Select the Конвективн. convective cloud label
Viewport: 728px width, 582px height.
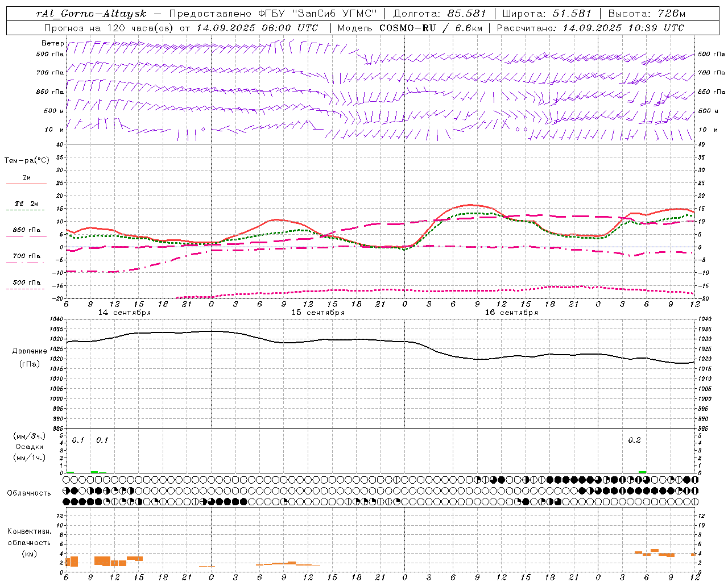pos(29,531)
